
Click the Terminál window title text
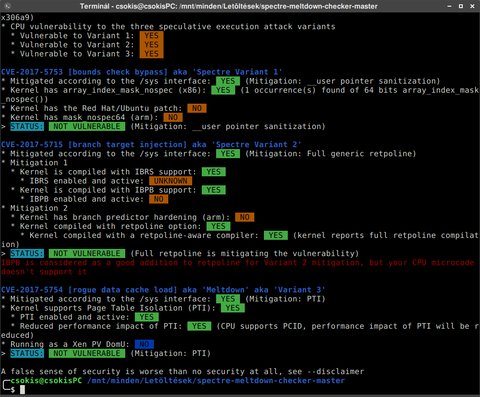pos(229,6)
